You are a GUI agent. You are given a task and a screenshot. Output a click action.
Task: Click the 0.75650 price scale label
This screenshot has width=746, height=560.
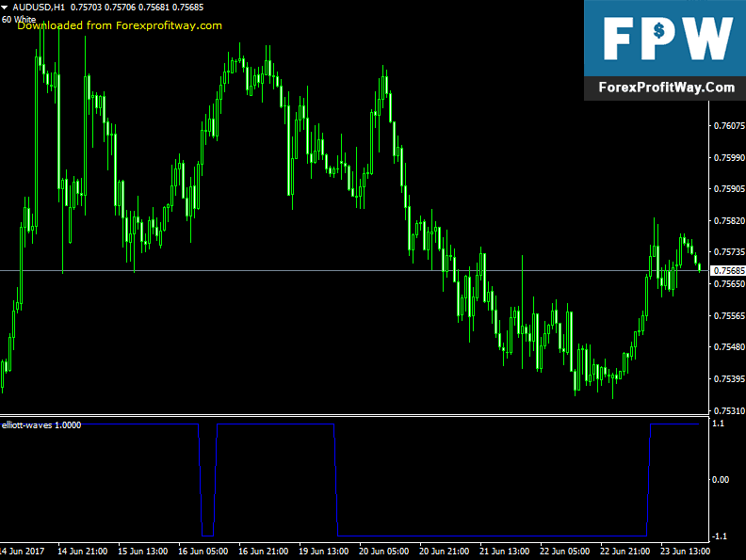[729, 284]
